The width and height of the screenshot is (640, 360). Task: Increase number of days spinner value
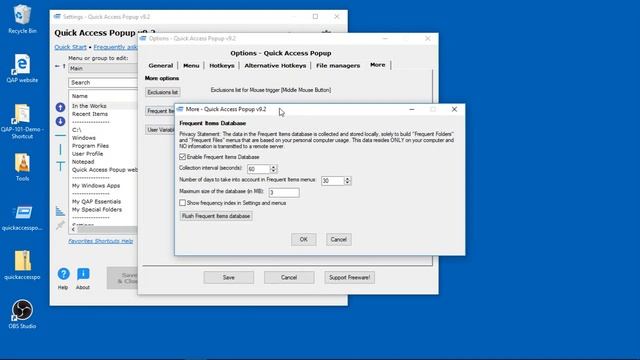click(x=347, y=178)
